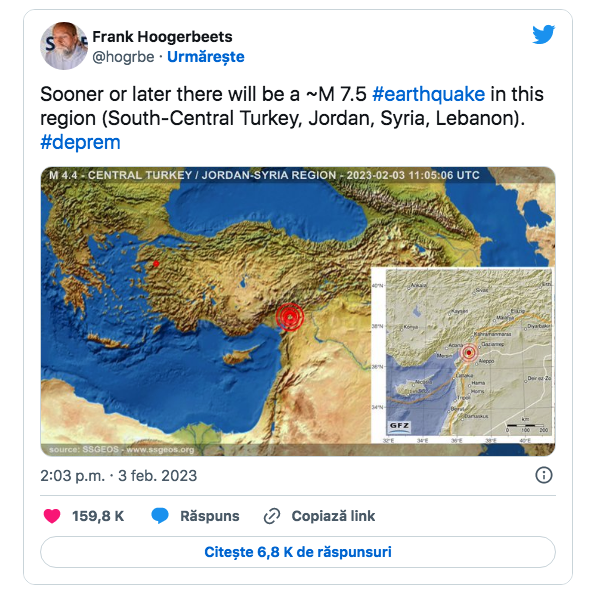595x595 pixels.
Task: Click the blue reply bubble icon
Action: 160,516
